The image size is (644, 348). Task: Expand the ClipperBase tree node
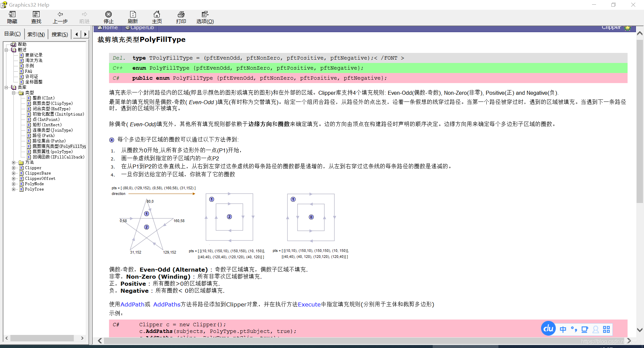click(x=14, y=173)
